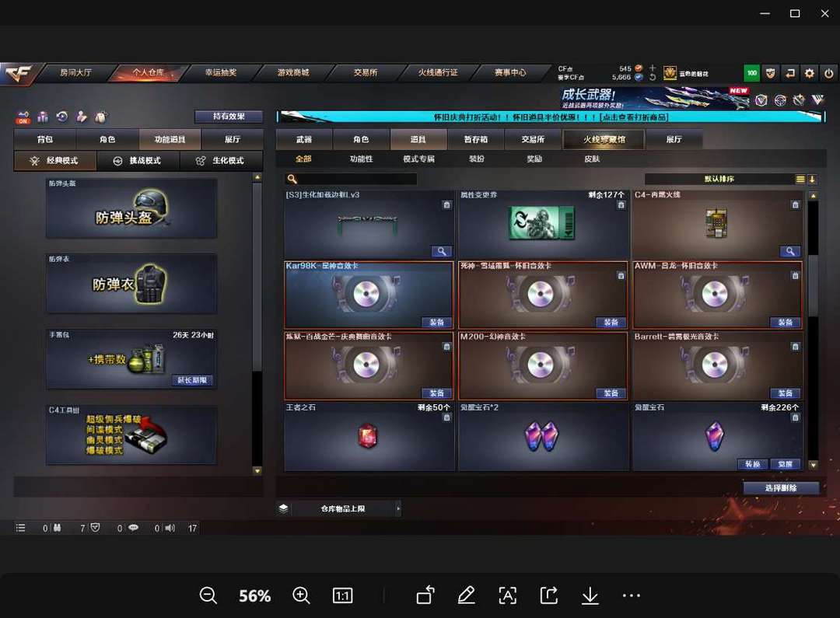Click the photo viewer rotate icon
The image size is (840, 618).
coord(425,595)
